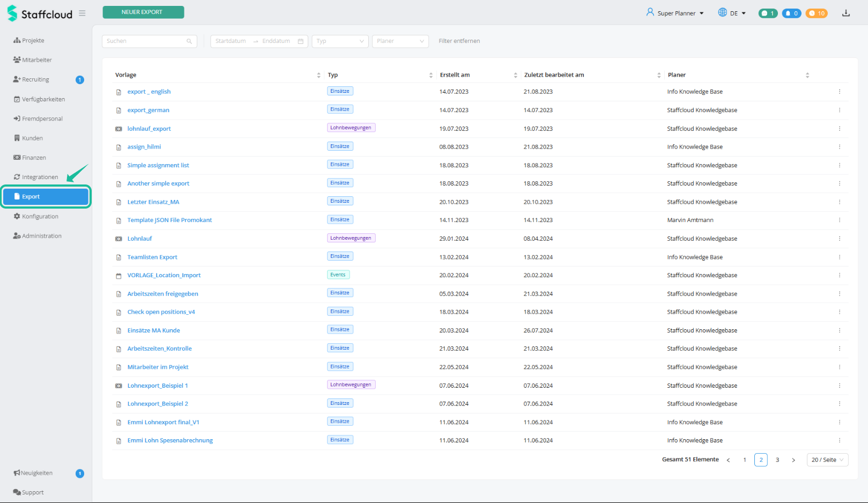Open the DE language dropdown
This screenshot has height=503, width=868.
pos(732,13)
